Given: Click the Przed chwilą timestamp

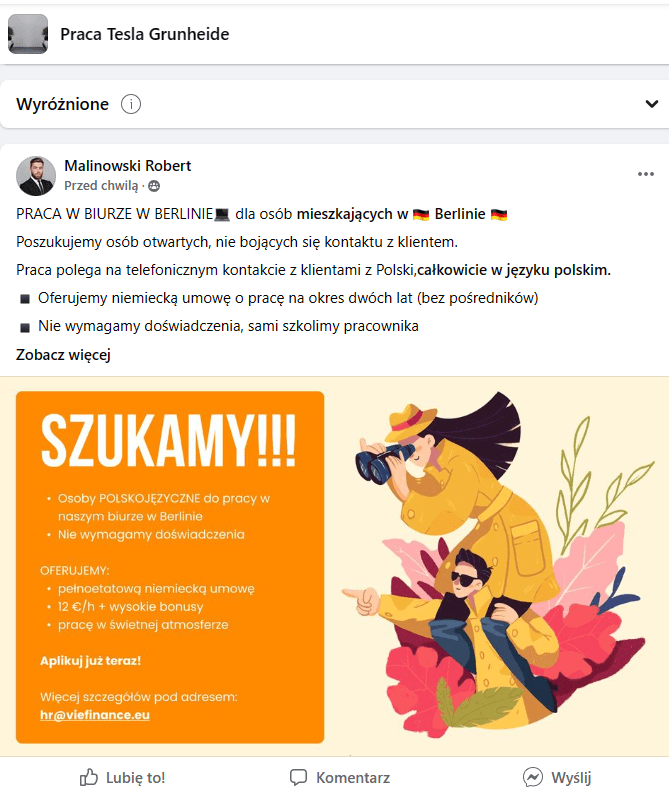Looking at the screenshot, I should [x=101, y=186].
